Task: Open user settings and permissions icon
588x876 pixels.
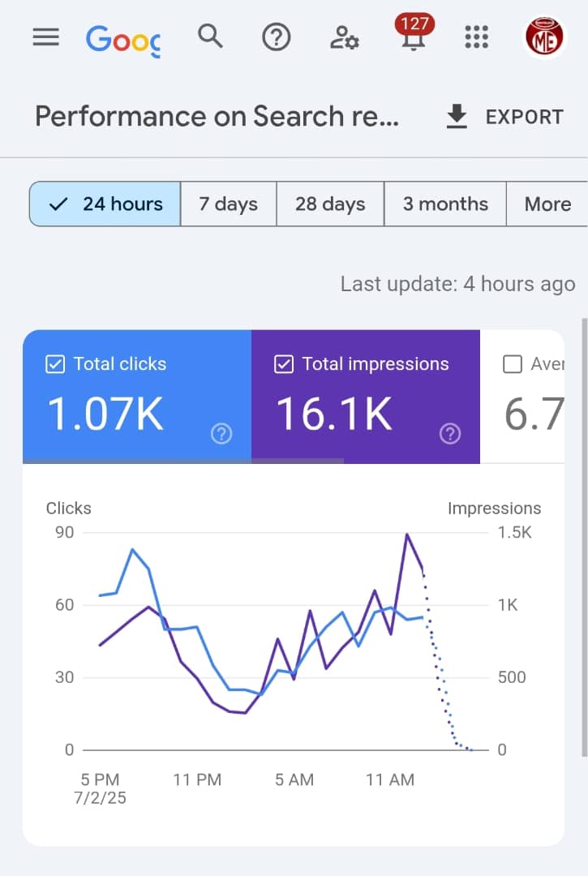Action: coord(344,37)
